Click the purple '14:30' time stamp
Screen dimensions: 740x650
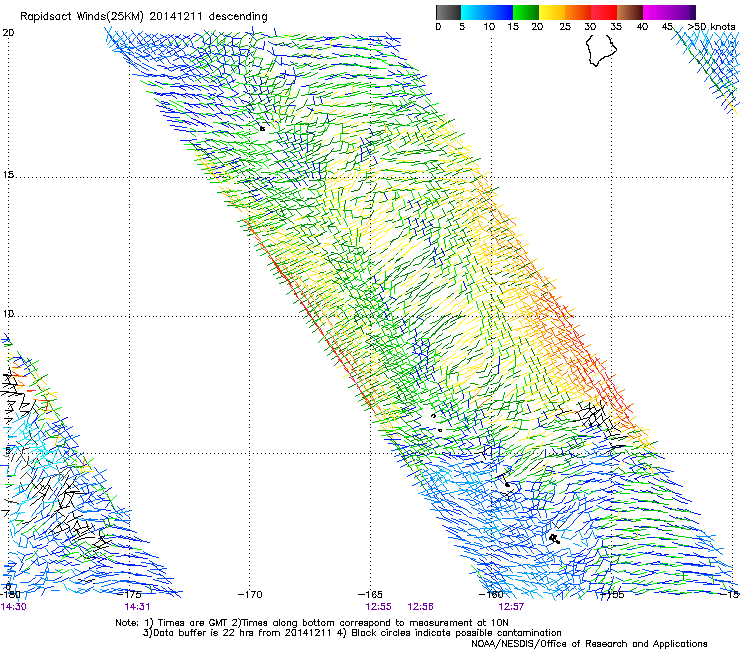[13, 607]
